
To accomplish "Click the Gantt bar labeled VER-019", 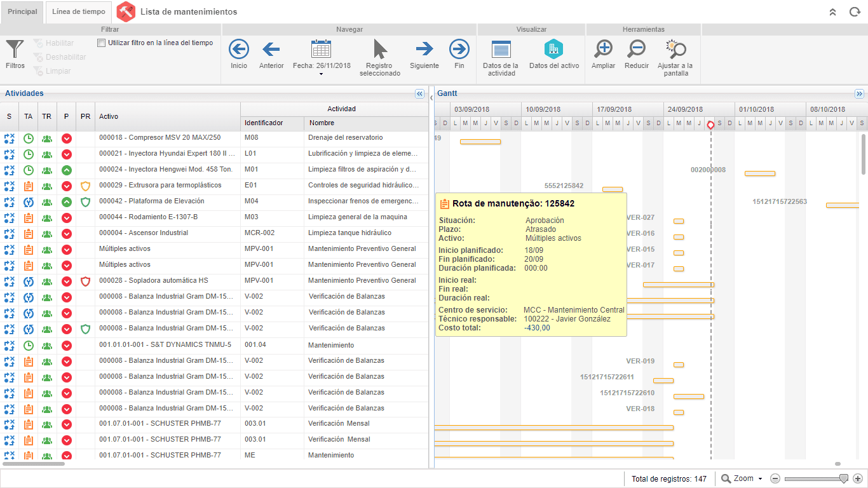I will [x=679, y=365].
